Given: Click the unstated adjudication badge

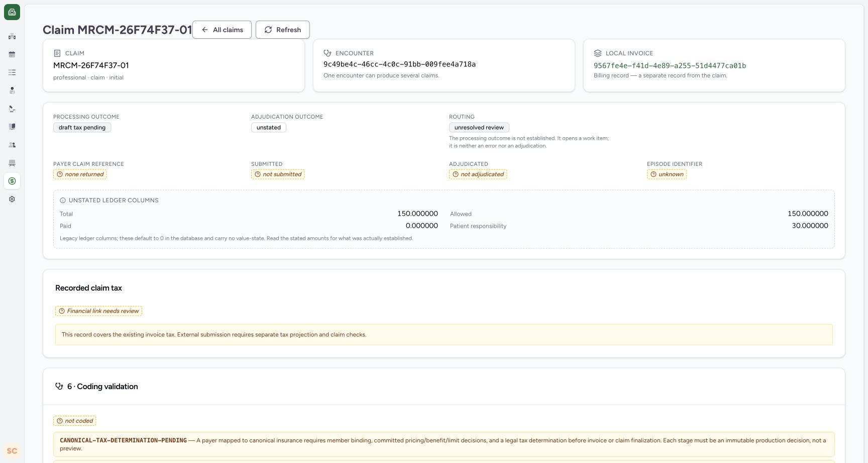Looking at the screenshot, I should tap(269, 128).
